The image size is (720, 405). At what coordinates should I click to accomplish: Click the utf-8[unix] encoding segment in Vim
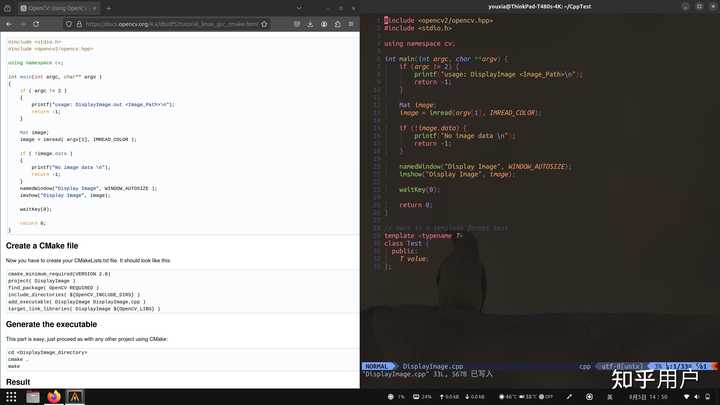(622, 366)
